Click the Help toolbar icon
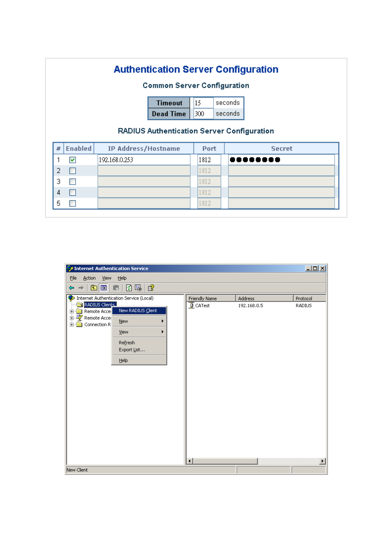This screenshot has width=392, height=555. (x=151, y=288)
